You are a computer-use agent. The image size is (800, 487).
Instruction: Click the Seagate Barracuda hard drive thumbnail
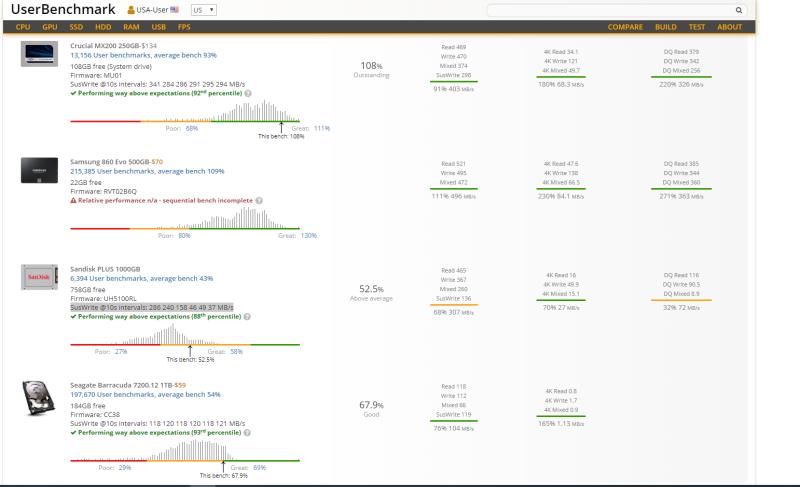[38, 398]
